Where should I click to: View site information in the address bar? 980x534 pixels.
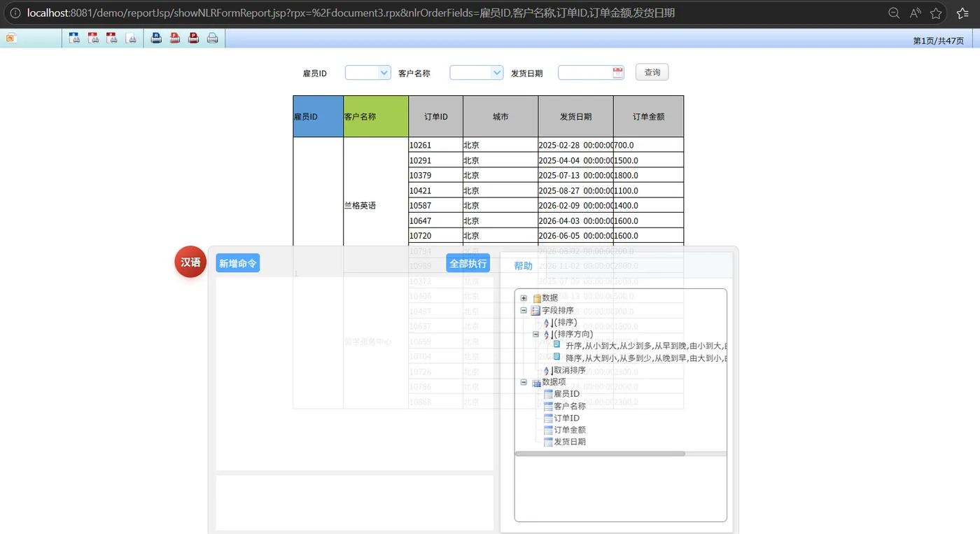coord(14,13)
